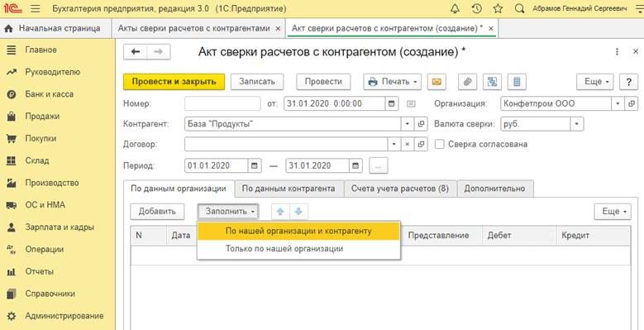Expand the Валюта сверки dropdown
Image resolution: width=644 pixels, height=330 pixels.
(x=577, y=124)
